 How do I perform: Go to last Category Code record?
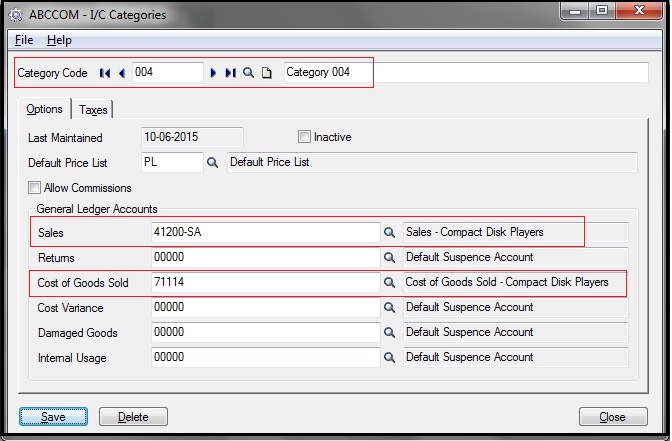[230, 73]
